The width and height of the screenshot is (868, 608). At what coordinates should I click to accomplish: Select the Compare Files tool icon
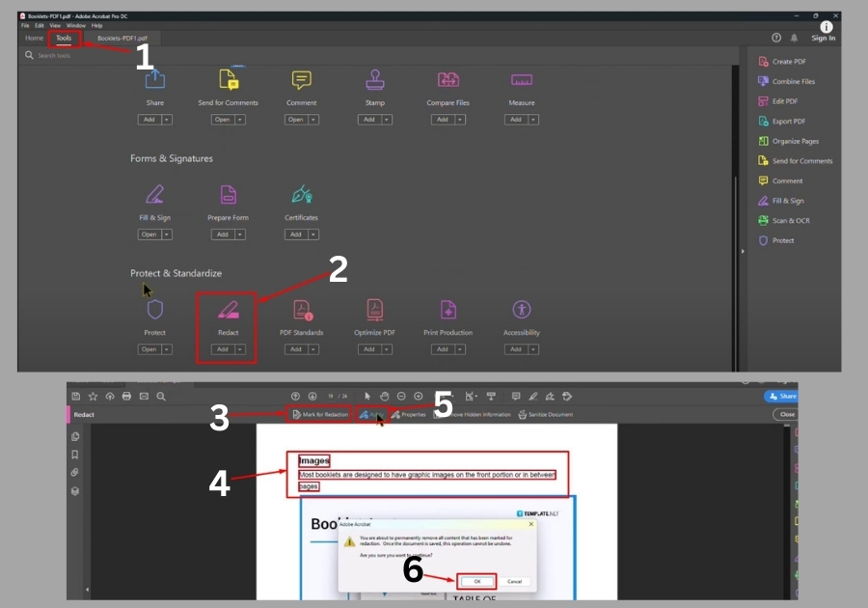pos(448,79)
